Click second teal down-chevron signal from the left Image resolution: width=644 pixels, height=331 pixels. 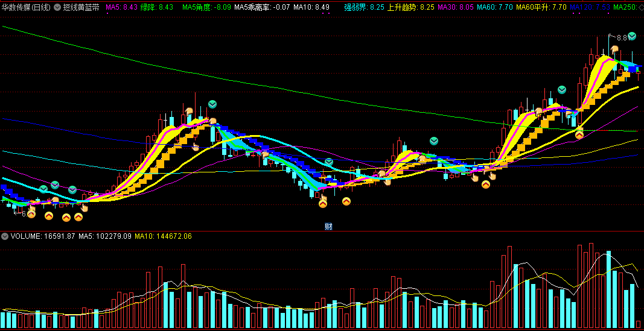pyautogui.click(x=55, y=185)
